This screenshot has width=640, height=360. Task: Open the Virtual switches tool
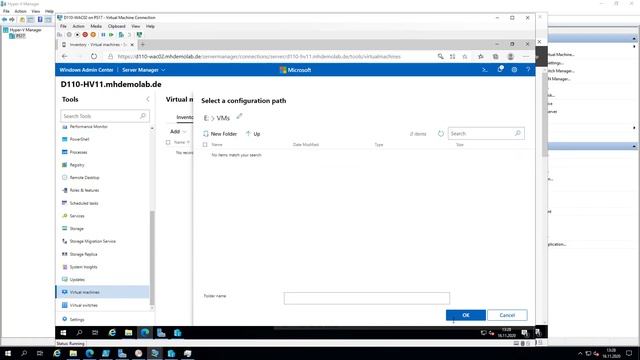83,305
